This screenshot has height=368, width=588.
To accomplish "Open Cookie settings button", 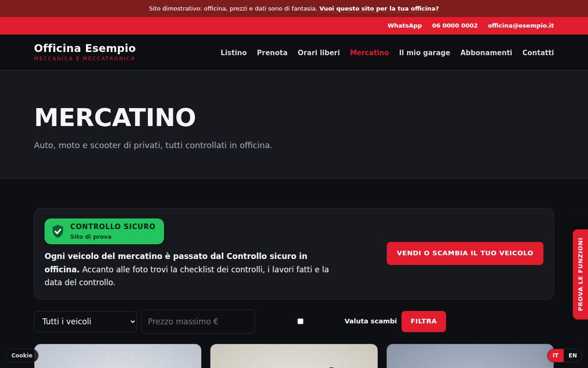I will tap(22, 355).
